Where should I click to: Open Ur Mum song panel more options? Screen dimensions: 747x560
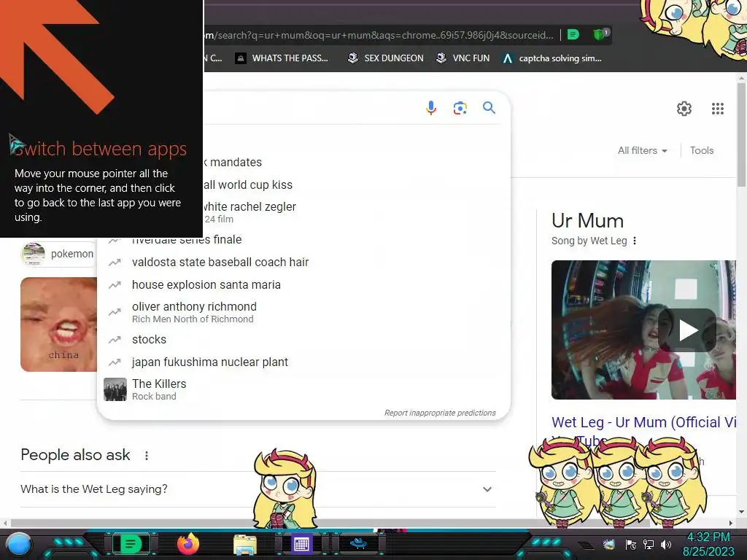[x=635, y=241]
